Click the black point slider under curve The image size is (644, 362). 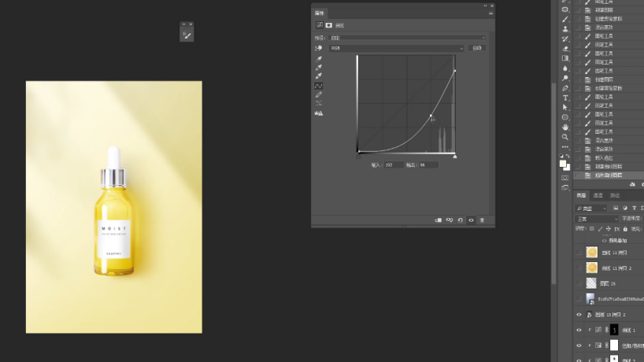click(x=358, y=157)
